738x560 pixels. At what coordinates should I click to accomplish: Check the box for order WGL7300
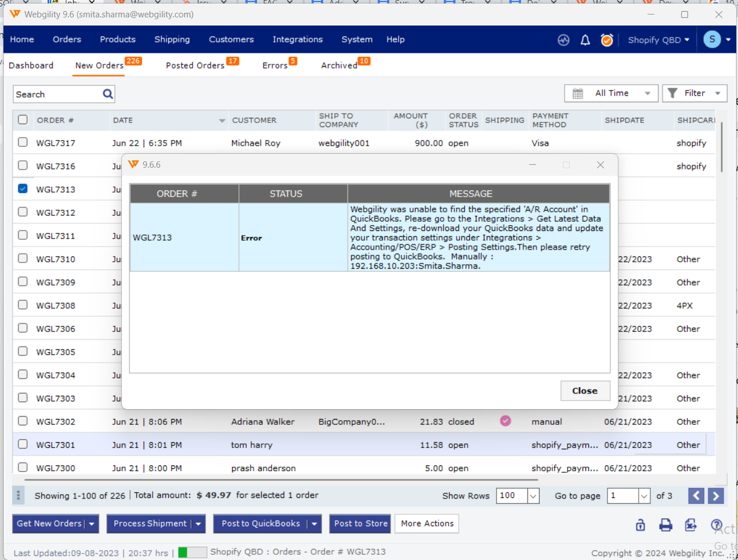coord(23,467)
